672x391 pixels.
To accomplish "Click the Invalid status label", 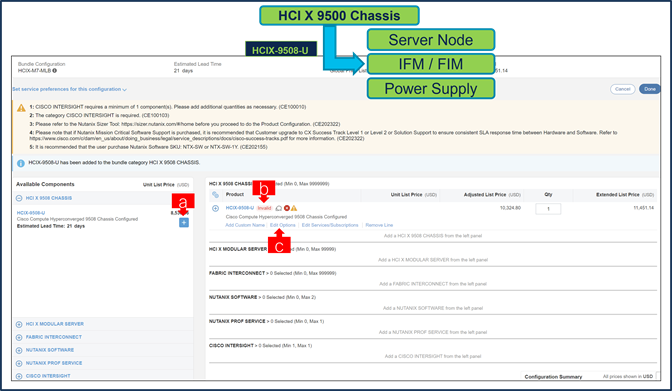I will (x=264, y=208).
